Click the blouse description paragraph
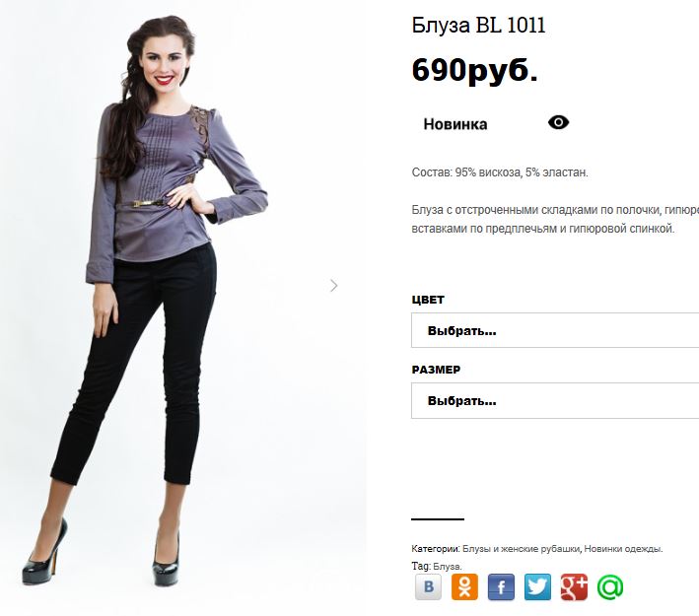Viewport: 699px width, 616px height. tap(555, 219)
